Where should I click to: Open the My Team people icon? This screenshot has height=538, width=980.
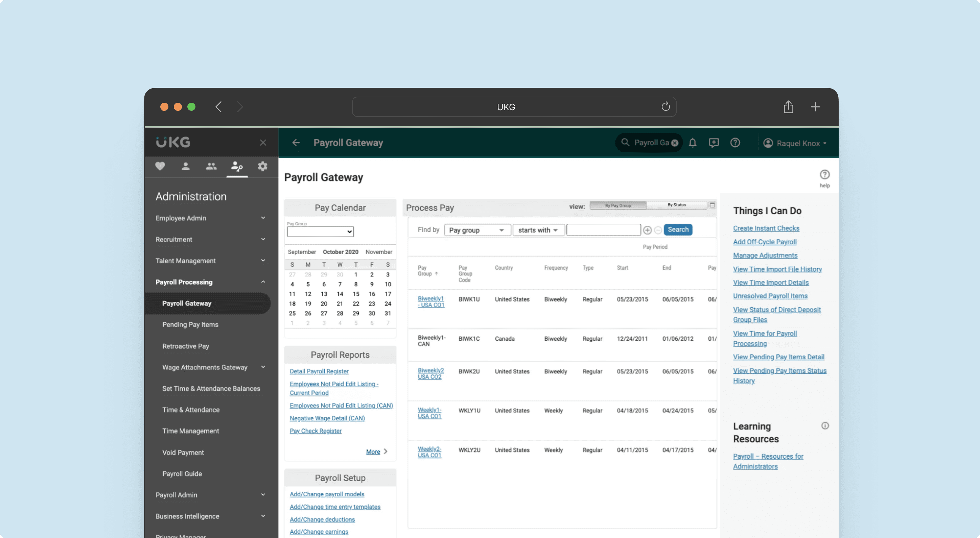click(x=211, y=166)
